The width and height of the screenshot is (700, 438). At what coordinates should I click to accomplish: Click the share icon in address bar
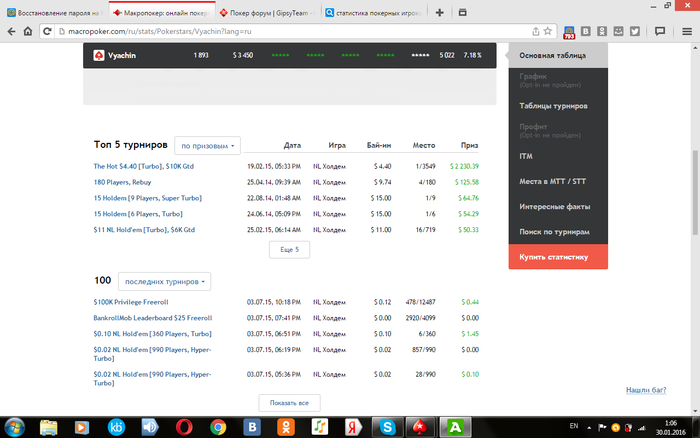(536, 31)
